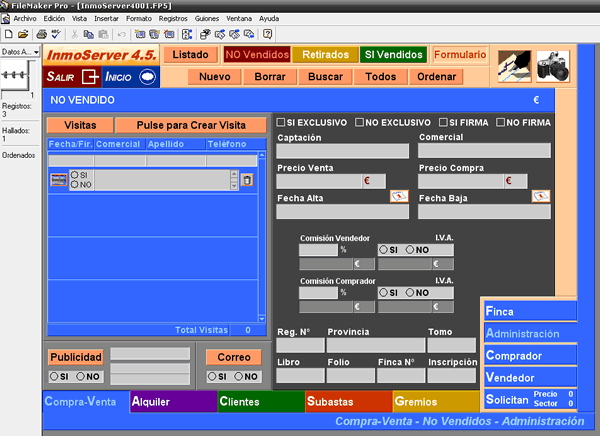This screenshot has height=436, width=600.
Task: Click the record book slider control
Action: pos(15,75)
